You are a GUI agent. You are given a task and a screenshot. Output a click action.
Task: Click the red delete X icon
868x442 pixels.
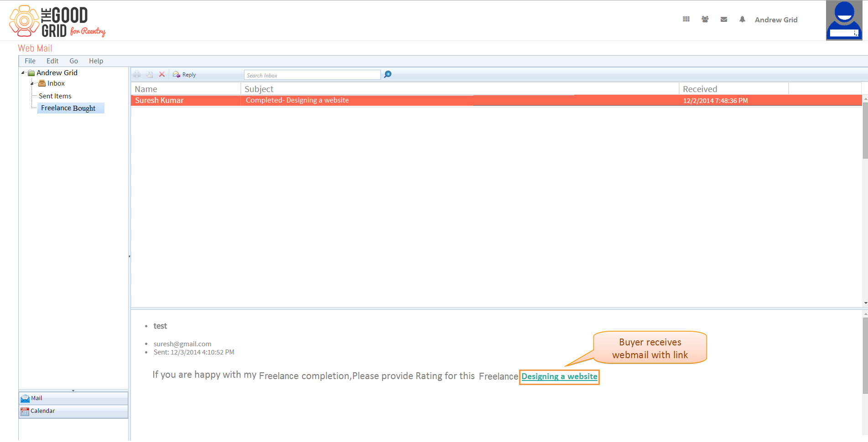pyautogui.click(x=162, y=74)
